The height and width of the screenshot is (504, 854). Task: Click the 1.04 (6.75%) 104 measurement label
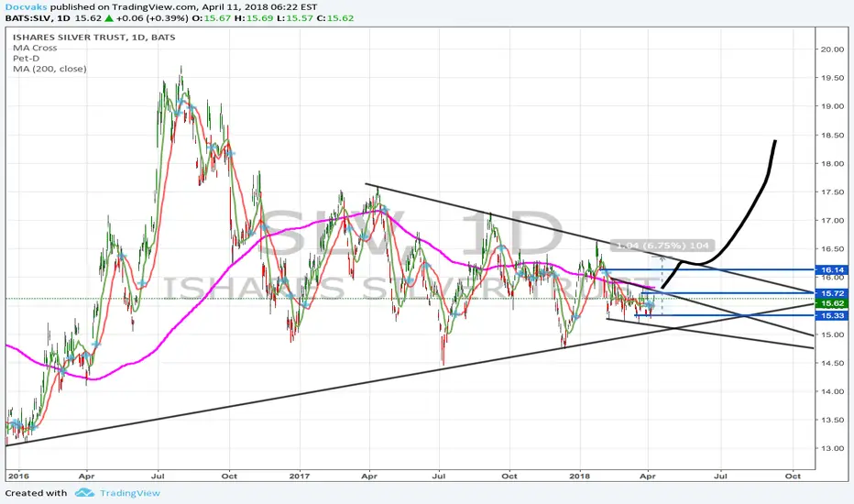click(662, 246)
